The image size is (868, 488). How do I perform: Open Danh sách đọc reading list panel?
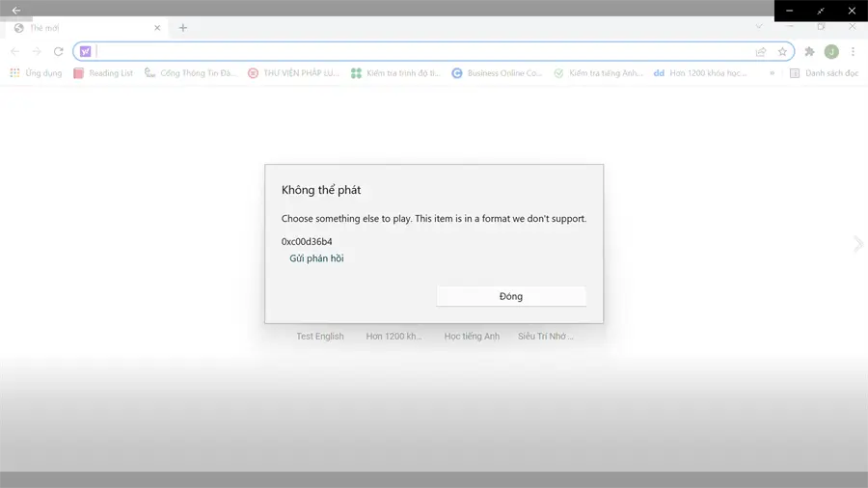(824, 73)
